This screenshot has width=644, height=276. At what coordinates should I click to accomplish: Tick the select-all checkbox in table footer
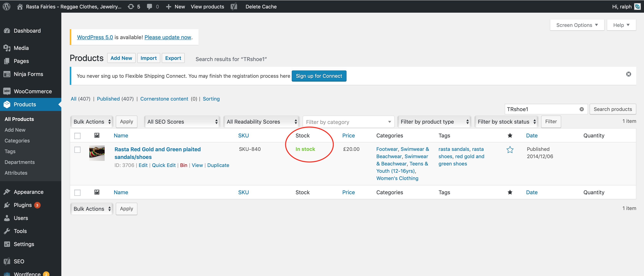pos(77,193)
